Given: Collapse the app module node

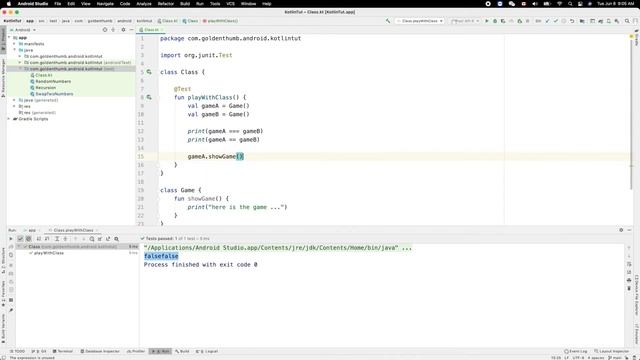Looking at the screenshot, I should coord(9,38).
